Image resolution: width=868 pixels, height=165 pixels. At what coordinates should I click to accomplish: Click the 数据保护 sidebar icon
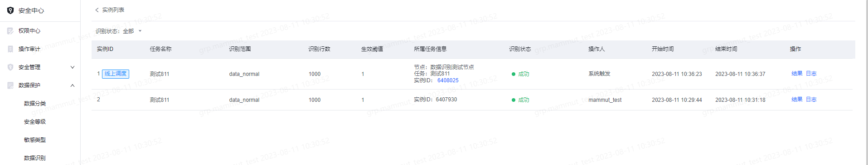pyautogui.click(x=10, y=85)
